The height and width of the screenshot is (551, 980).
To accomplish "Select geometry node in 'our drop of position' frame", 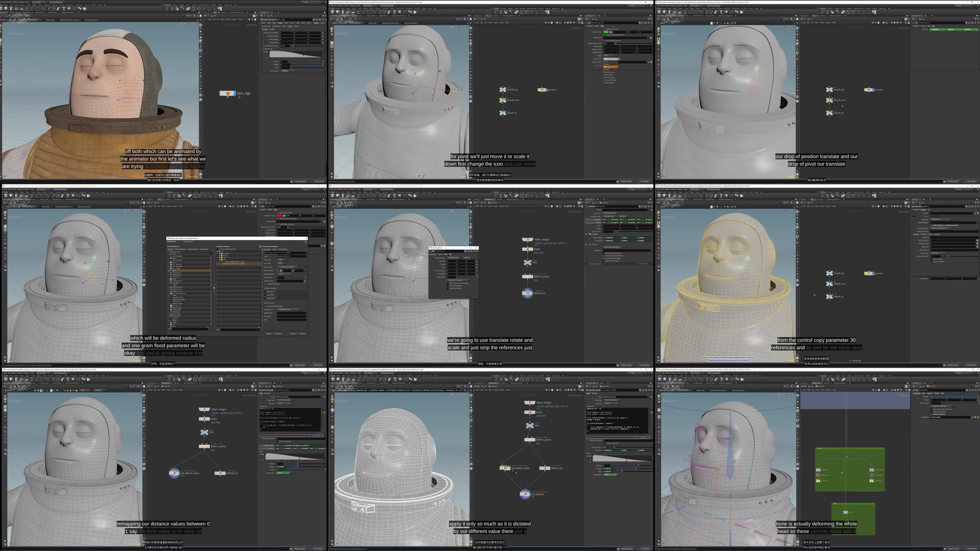I will [x=869, y=90].
